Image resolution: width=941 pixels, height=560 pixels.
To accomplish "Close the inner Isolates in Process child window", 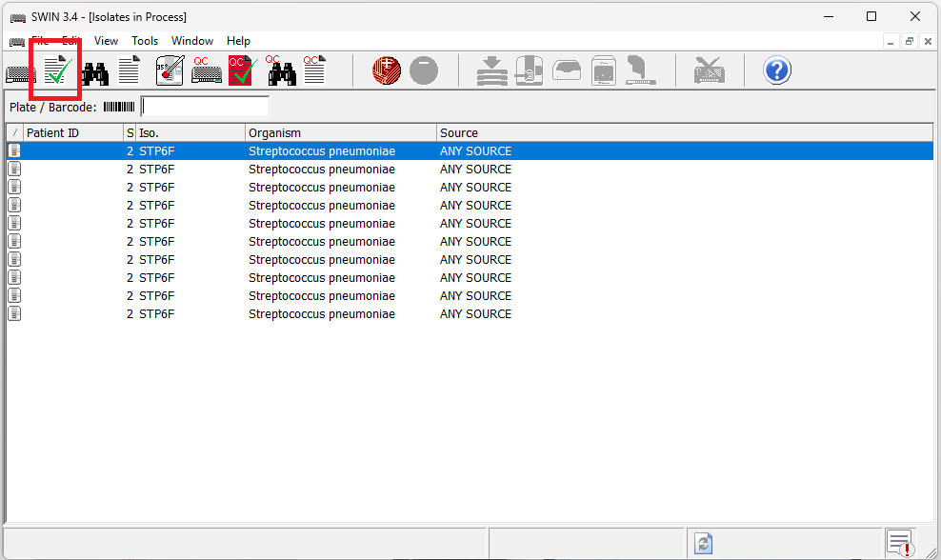I will tap(928, 41).
